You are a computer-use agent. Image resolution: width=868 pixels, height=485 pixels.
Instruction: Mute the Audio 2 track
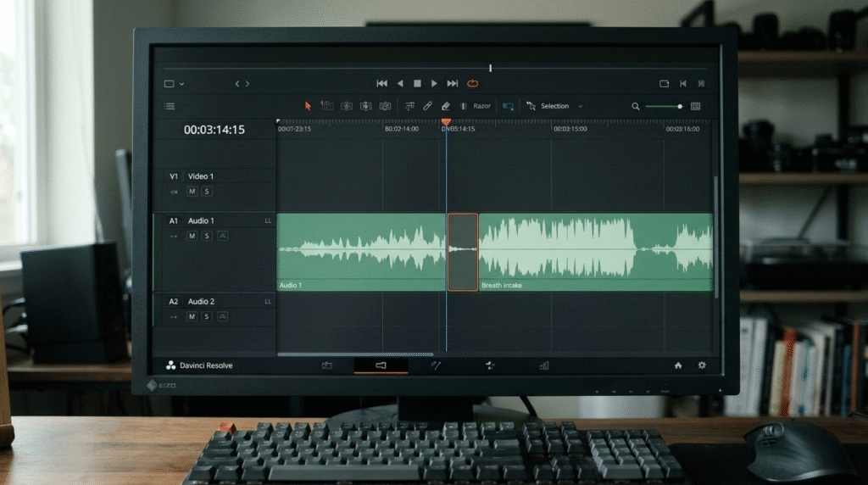[192, 316]
